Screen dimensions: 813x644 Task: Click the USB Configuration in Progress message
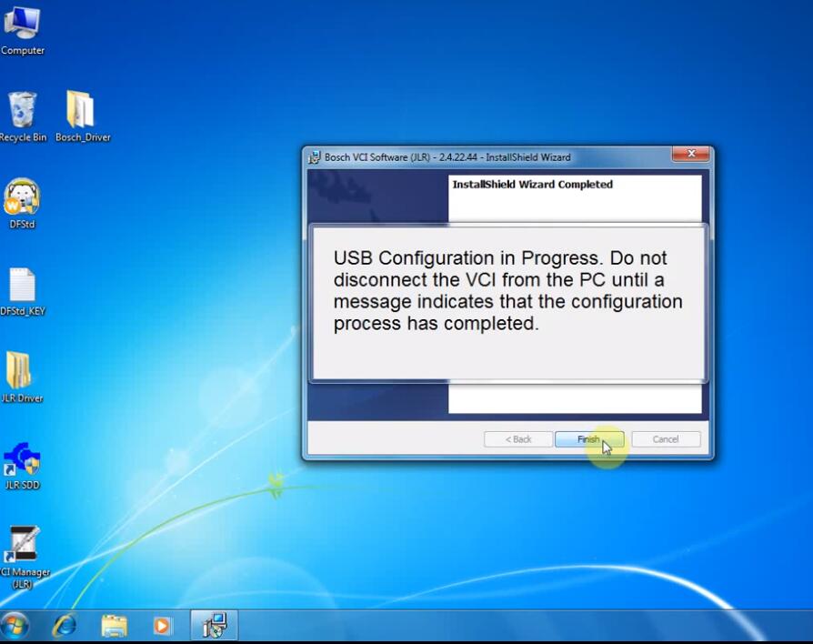pyautogui.click(x=508, y=290)
